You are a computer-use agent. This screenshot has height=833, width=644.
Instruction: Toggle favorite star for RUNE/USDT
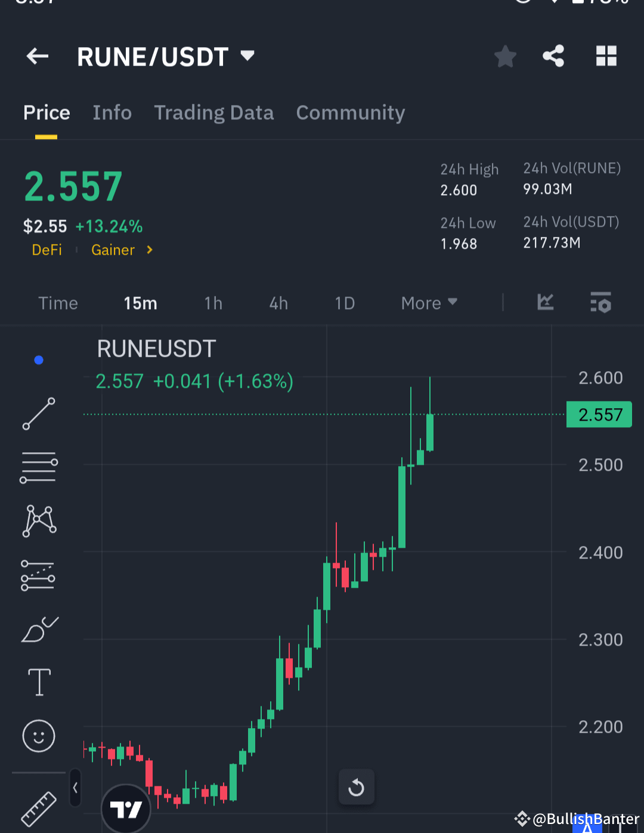505,56
